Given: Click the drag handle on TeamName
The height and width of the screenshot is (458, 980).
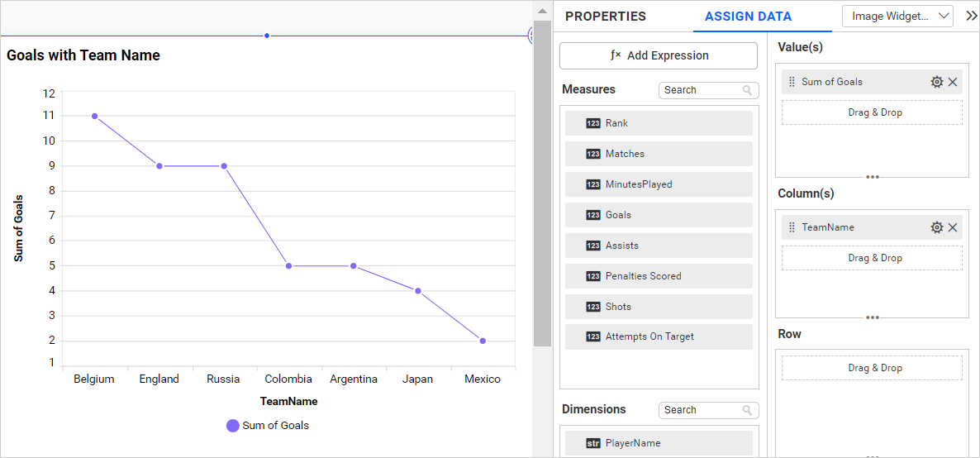Looking at the screenshot, I should tap(792, 227).
